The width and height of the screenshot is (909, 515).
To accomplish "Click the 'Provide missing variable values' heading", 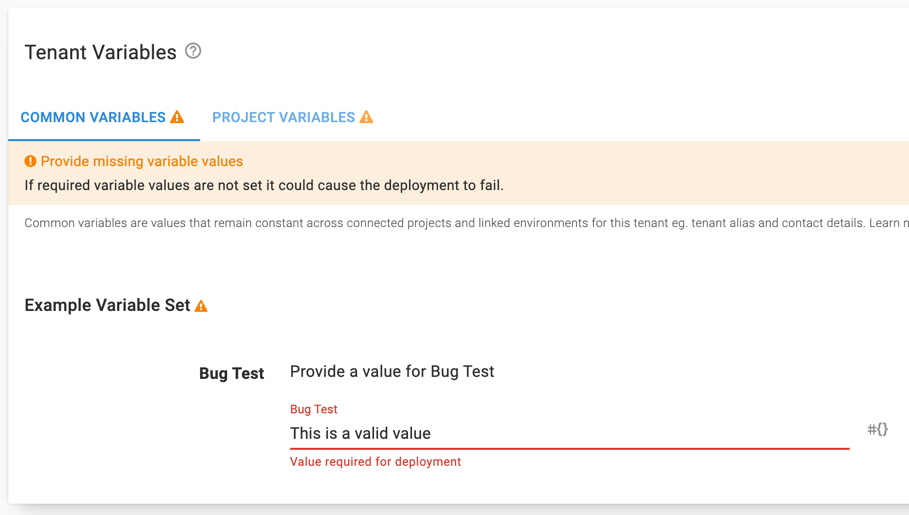I will (142, 161).
